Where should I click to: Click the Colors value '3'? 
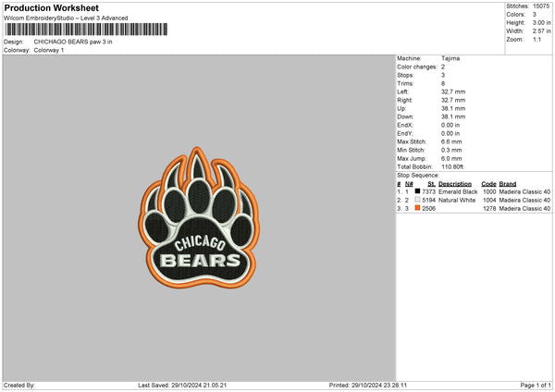[x=535, y=15]
